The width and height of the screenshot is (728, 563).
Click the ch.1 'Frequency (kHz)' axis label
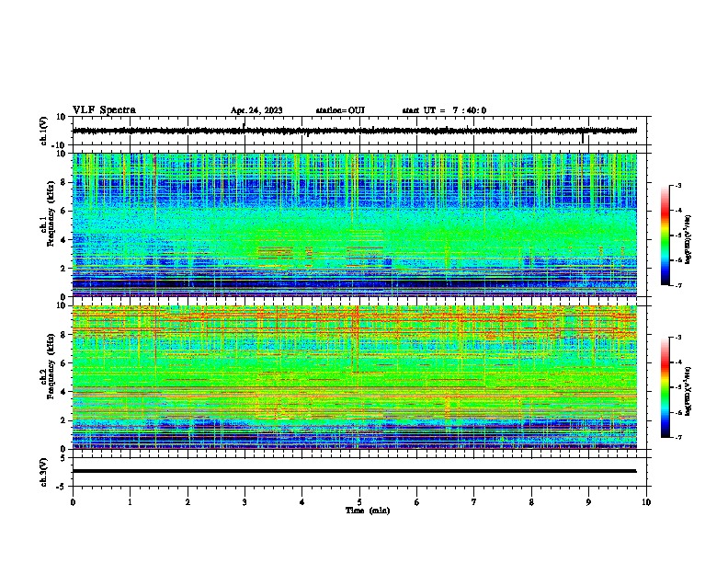coord(51,213)
